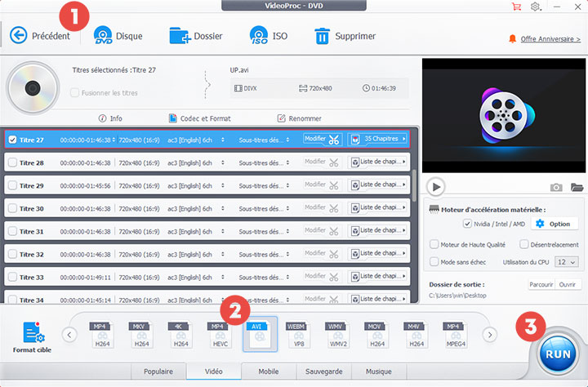
Task: Load an ISO image file
Action: coord(259,35)
